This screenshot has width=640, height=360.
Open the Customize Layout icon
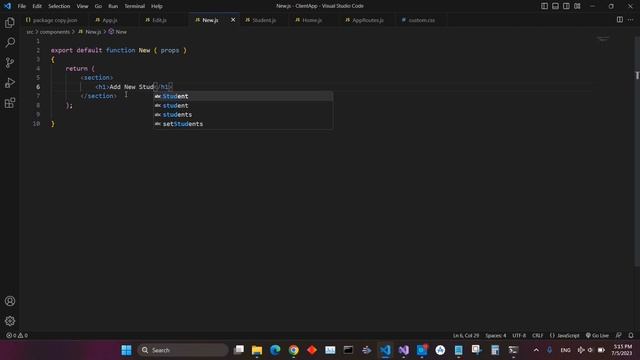click(x=577, y=6)
